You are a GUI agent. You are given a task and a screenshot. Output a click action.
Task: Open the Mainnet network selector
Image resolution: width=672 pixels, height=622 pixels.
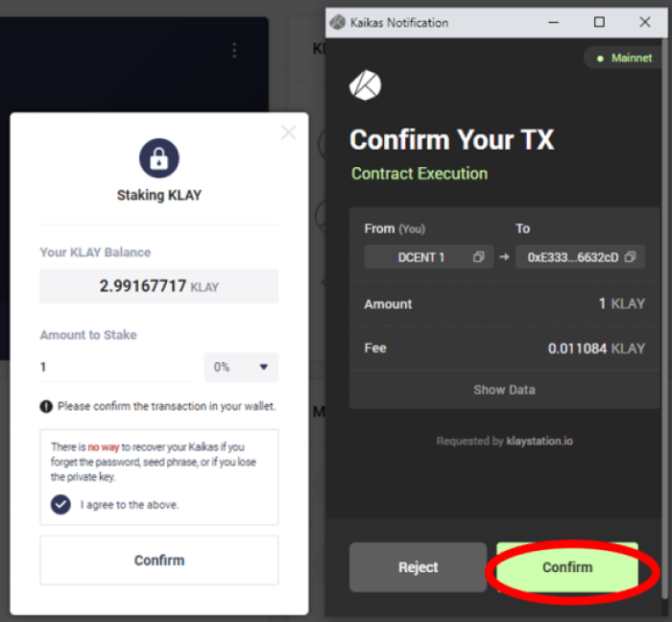click(x=624, y=58)
